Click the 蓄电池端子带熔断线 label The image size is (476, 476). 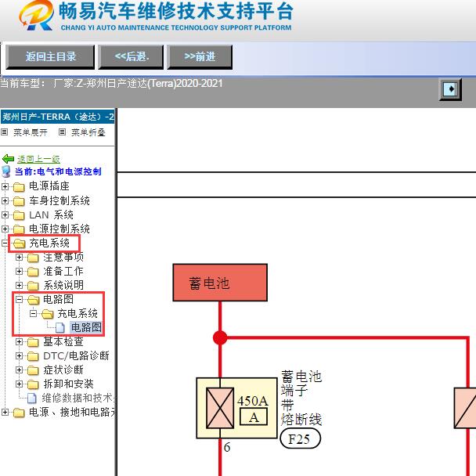(301, 398)
